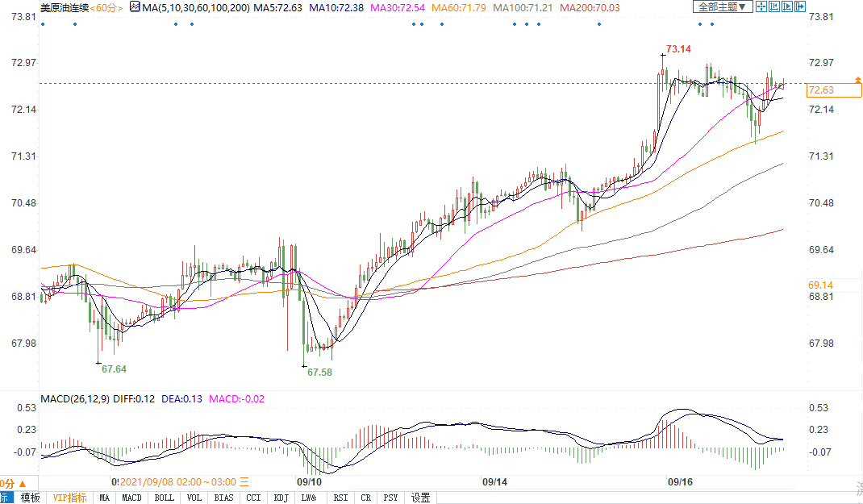This screenshot has height=504, width=863.
Task: Click the second chart tool icon at top right
Action: coord(774,6)
